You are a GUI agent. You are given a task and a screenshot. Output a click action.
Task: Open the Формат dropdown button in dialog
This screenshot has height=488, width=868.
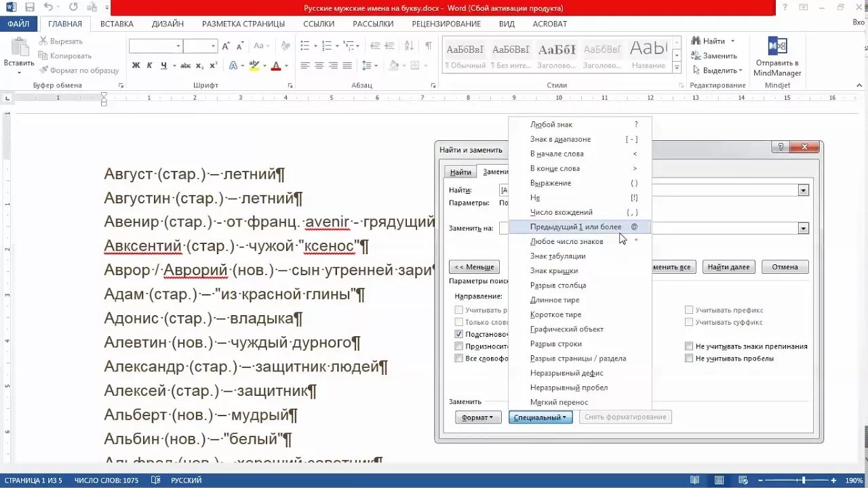pyautogui.click(x=477, y=418)
